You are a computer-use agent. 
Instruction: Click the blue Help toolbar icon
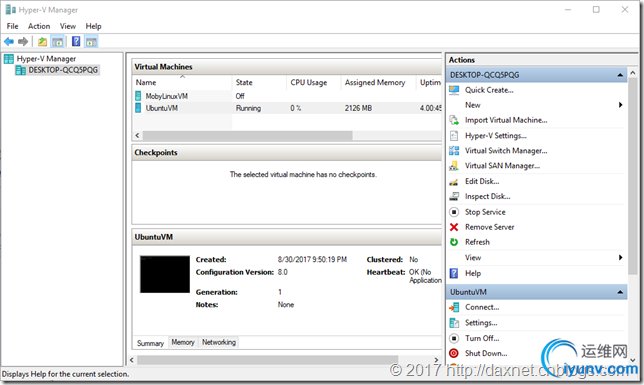click(76, 41)
